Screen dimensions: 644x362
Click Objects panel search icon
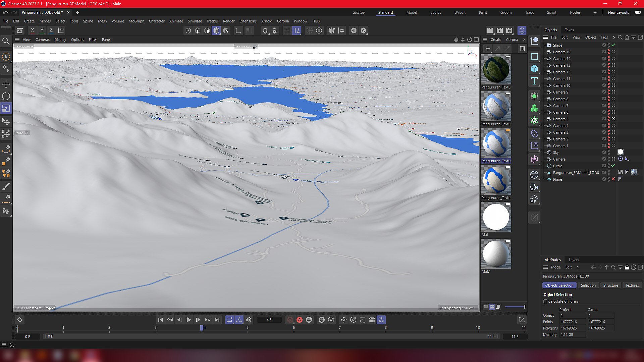pyautogui.click(x=620, y=37)
